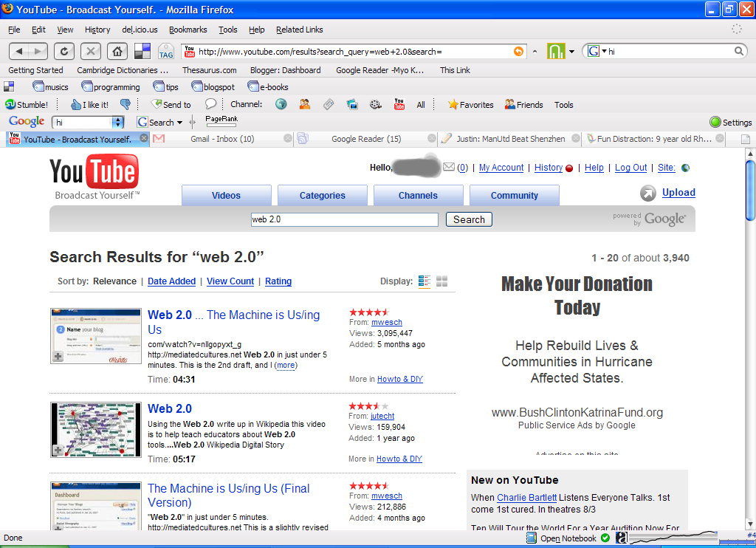The image size is (756, 548).
Task: Click the address bar URL field
Action: 354,51
